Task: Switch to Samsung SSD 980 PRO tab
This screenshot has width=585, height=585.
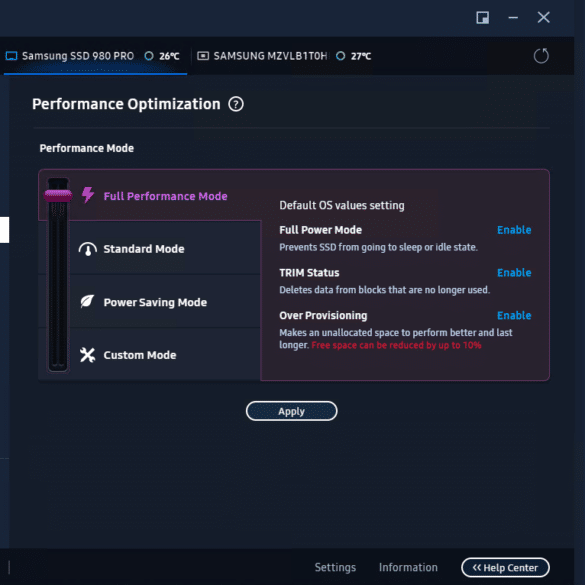Action: [x=95, y=56]
